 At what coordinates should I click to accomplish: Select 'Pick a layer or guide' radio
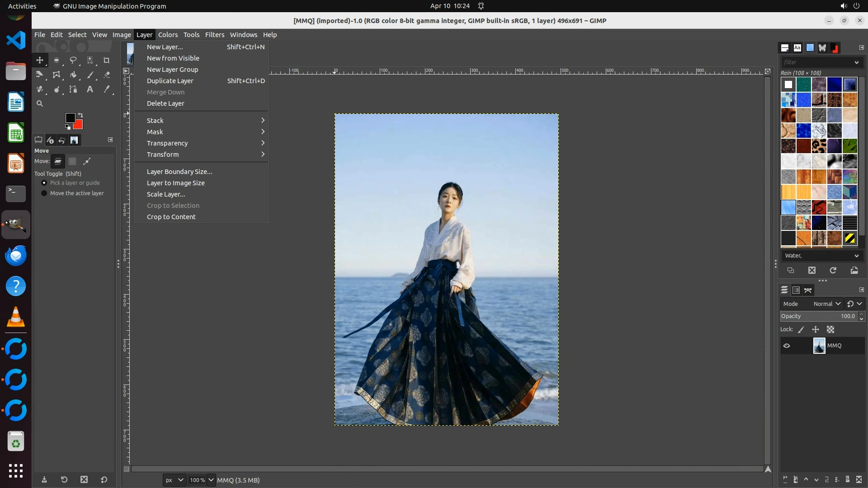tap(44, 183)
